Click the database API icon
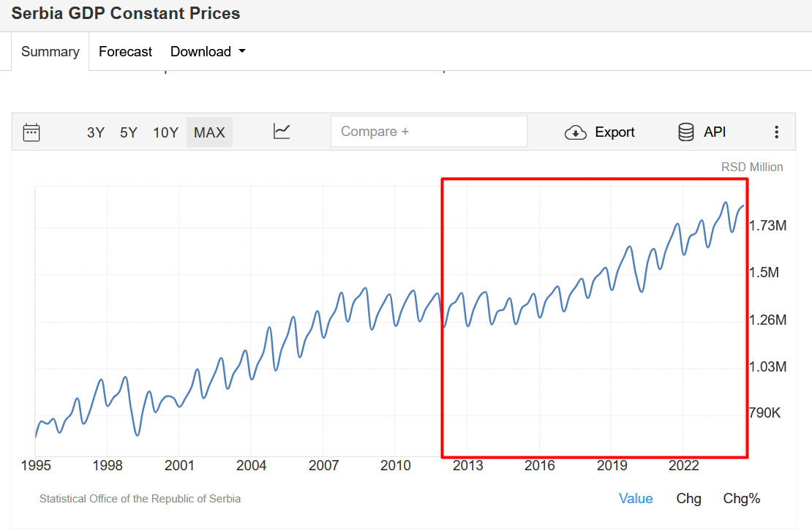The image size is (812, 531). (686, 132)
